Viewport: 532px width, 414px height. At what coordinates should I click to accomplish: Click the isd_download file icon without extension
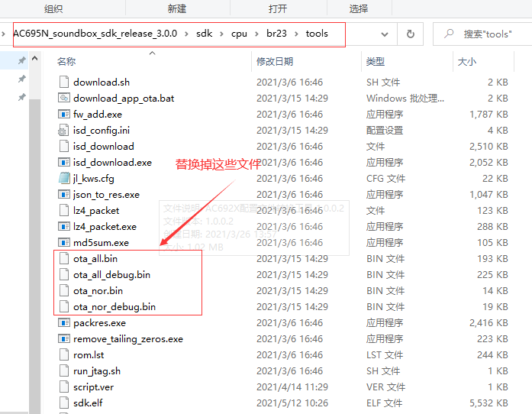click(x=64, y=147)
